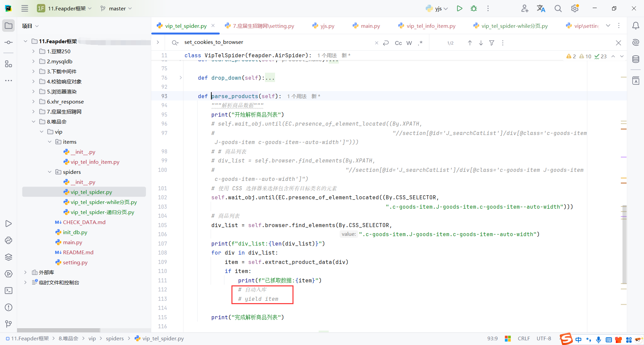Open the Terminal tool window
This screenshot has width=644, height=345.
(8, 291)
